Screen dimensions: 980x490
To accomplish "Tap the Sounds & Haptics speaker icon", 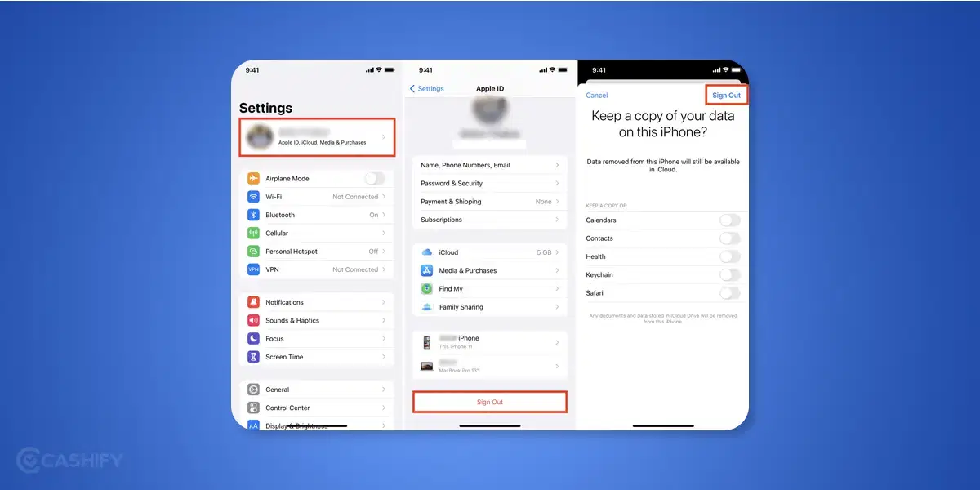I will click(253, 320).
